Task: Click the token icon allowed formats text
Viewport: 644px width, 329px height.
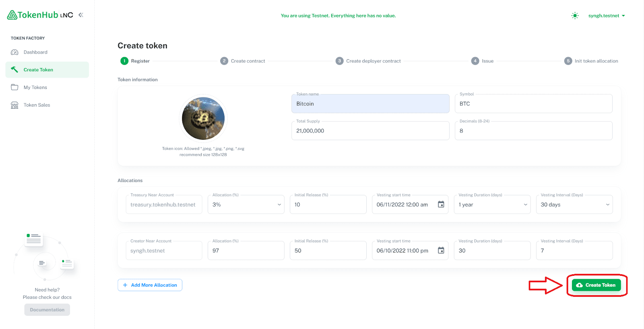Action: (x=203, y=151)
